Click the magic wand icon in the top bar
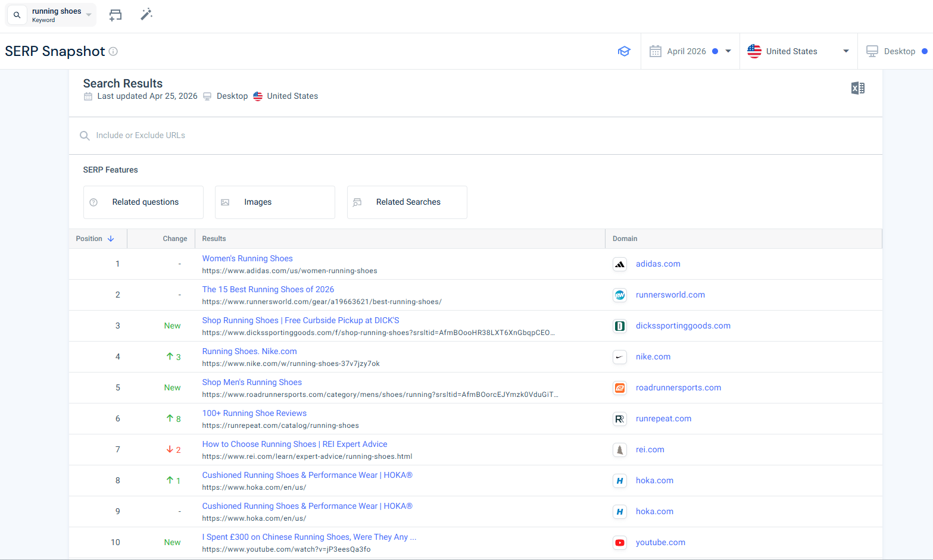This screenshot has height=560, width=933. coord(146,14)
